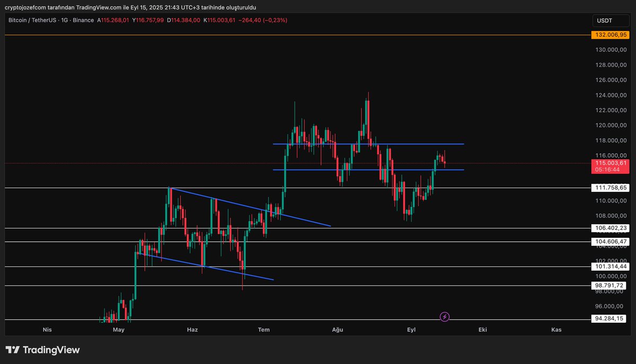Select the 111.758,65 price label

click(x=609, y=188)
